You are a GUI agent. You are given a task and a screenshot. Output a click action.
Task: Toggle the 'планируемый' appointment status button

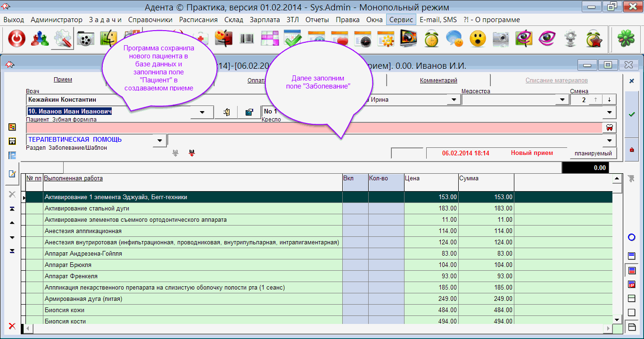click(593, 153)
